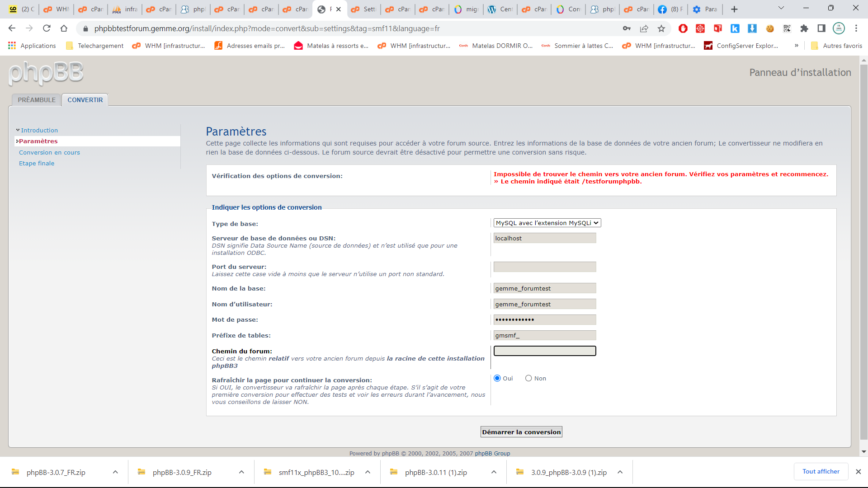Open new browser tab with plus icon
Viewport: 868px width, 488px height.
pos(734,9)
